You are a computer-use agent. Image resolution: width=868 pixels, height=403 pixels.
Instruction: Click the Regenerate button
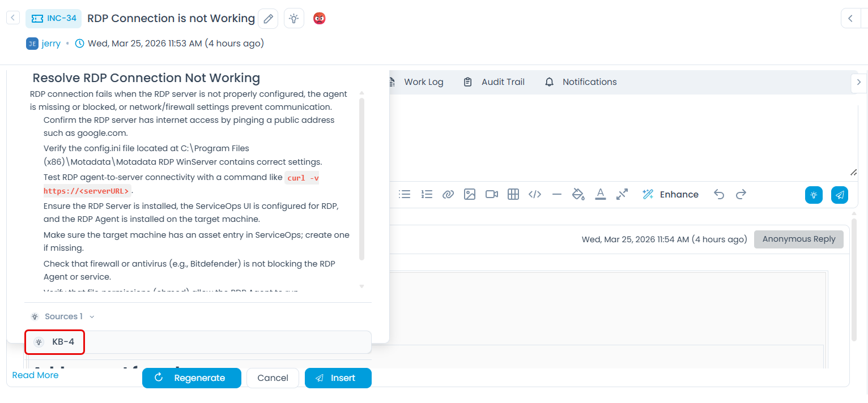[192, 378]
